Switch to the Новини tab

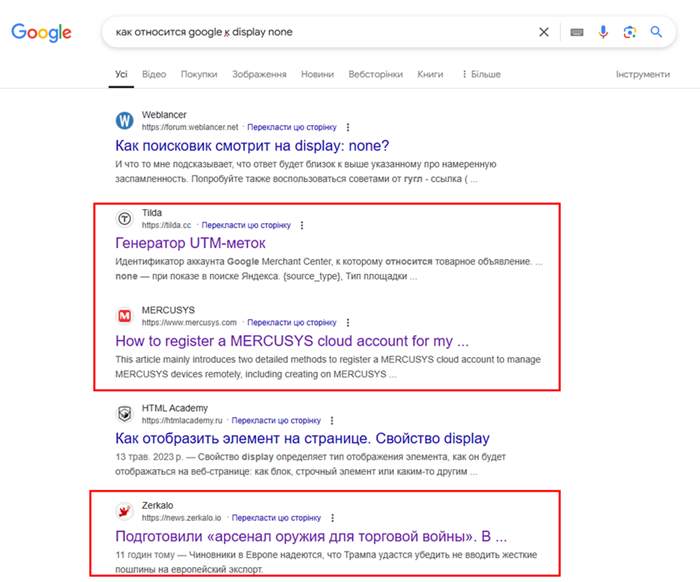[317, 74]
